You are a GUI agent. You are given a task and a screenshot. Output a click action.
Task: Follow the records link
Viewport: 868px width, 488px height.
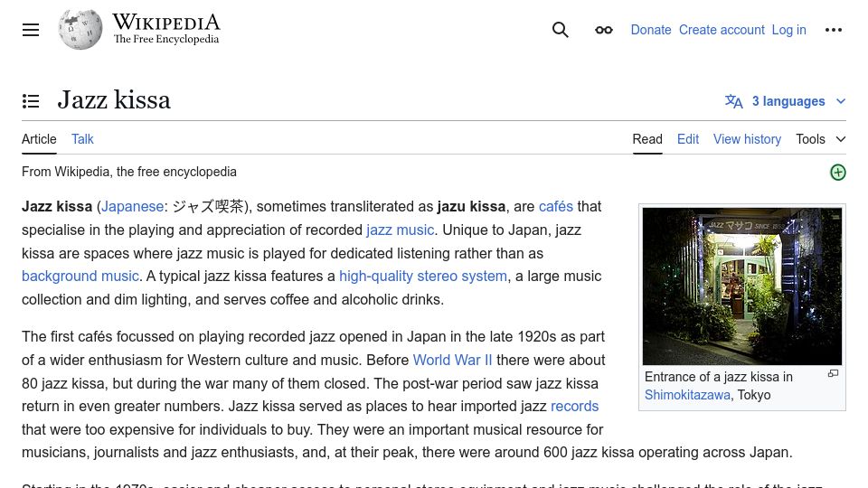point(575,406)
